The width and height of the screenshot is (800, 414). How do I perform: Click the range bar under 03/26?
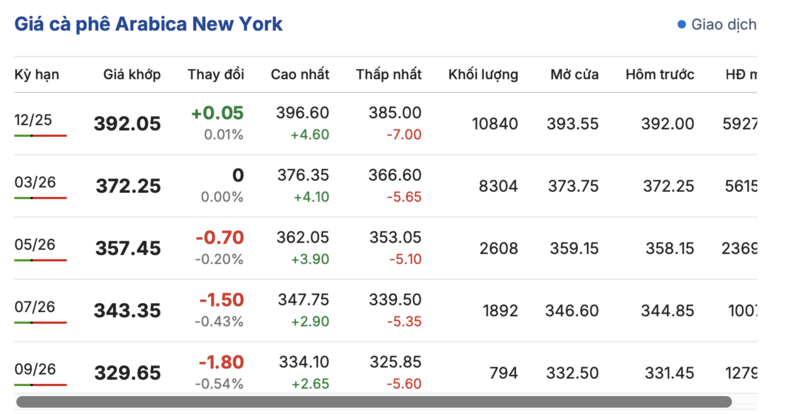[x=40, y=198]
